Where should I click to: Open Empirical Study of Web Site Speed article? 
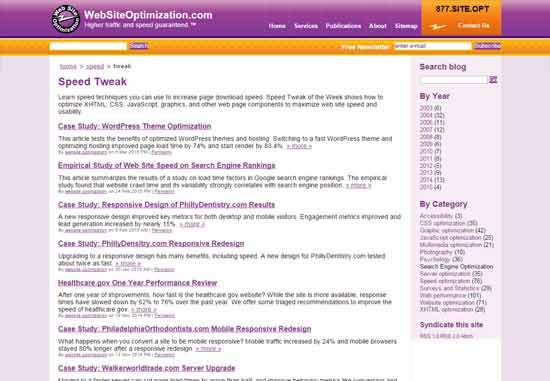167,166
